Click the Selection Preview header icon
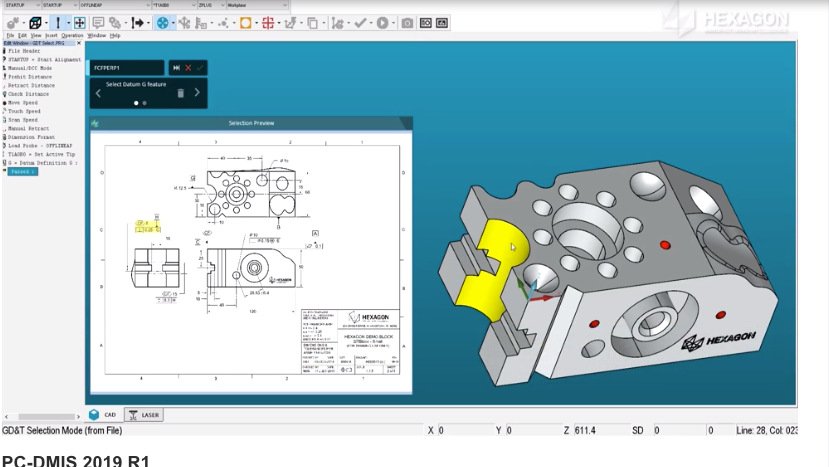This screenshot has height=467, width=829. [95, 123]
